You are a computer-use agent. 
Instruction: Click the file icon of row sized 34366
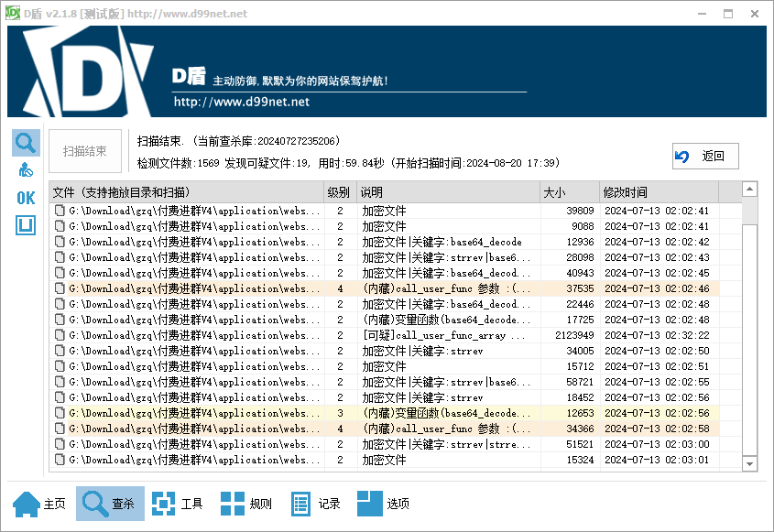click(x=60, y=429)
